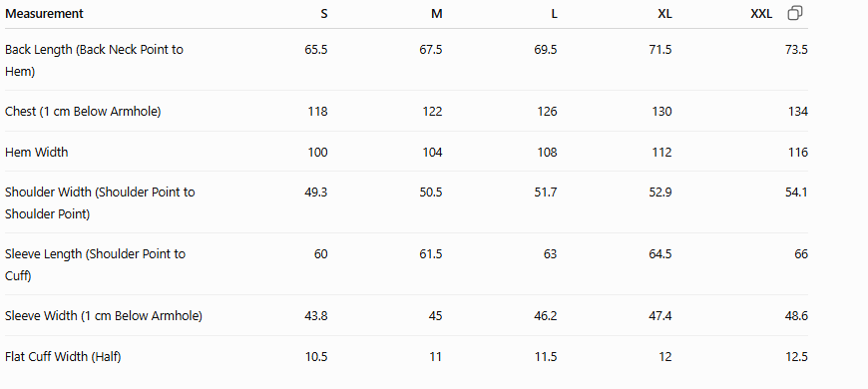Select Hem Width value 108
The image size is (868, 389).
pos(548,153)
